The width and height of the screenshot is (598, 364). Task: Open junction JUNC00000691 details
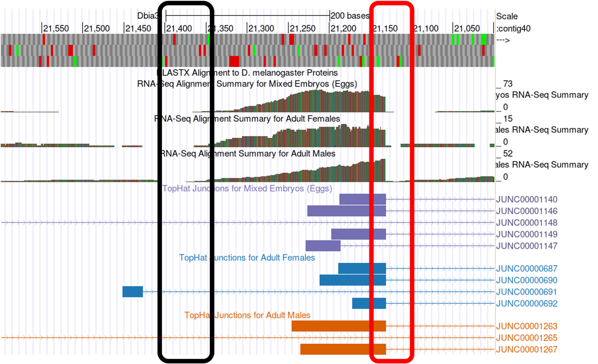(x=527, y=292)
